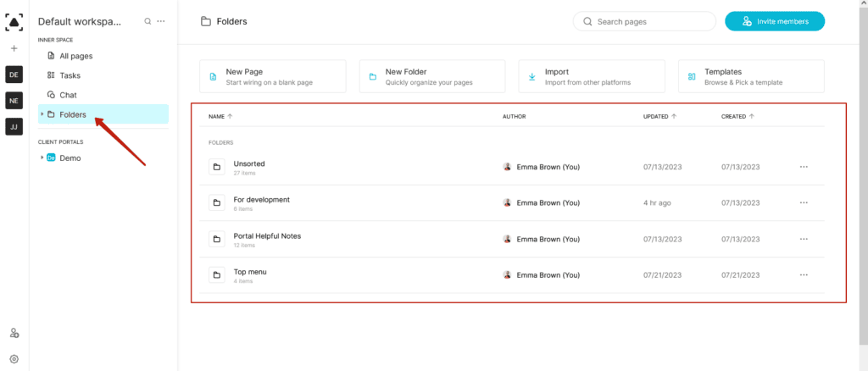Click author Emma Brown in Unsorted row

tap(542, 167)
